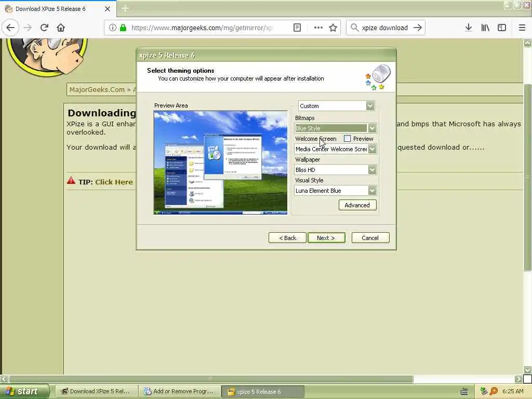This screenshot has height=399, width=532.
Task: Click the MajorGeeks mascot logo
Action: pos(47,56)
